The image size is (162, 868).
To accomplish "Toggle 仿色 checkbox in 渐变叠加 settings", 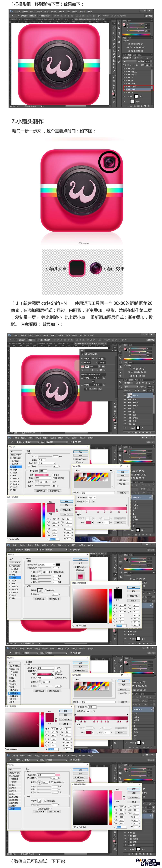I will coord(56,668).
